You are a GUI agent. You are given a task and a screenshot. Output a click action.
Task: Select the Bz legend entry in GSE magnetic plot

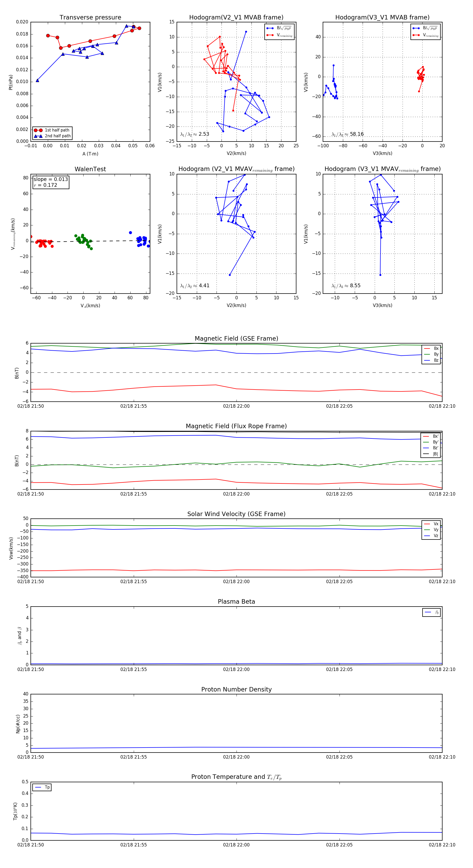(x=431, y=360)
